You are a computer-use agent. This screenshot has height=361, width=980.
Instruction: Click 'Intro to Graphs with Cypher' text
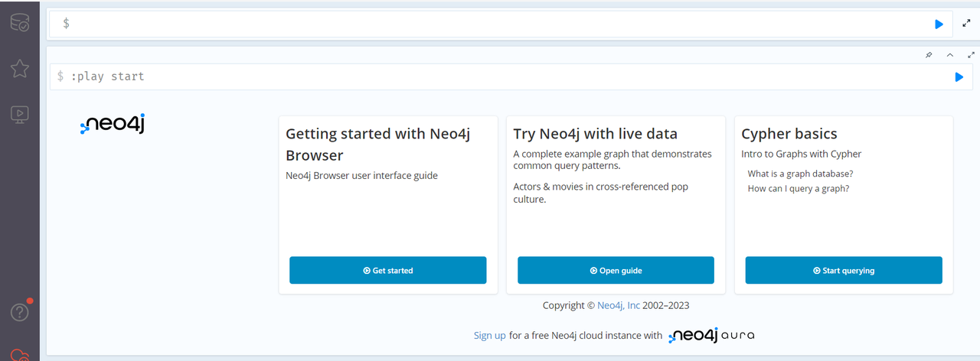click(x=801, y=154)
